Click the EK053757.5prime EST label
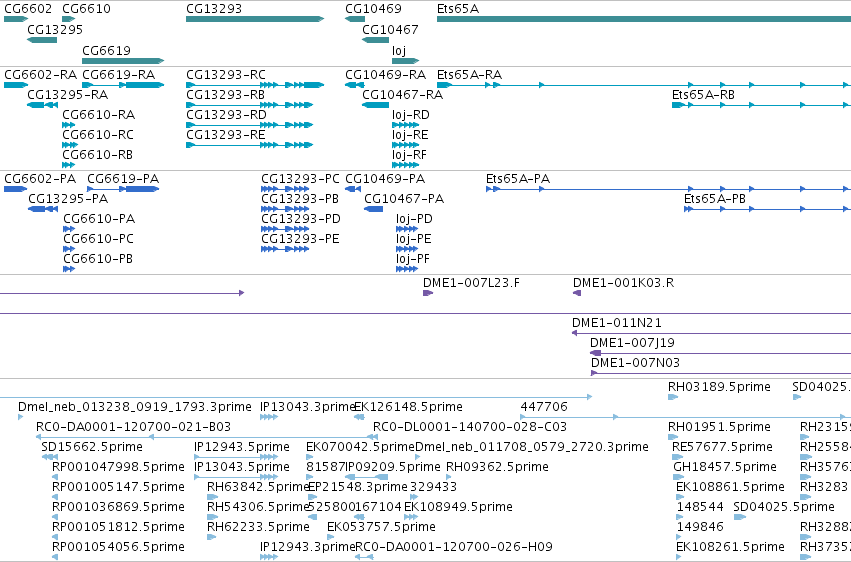 [x=381, y=527]
